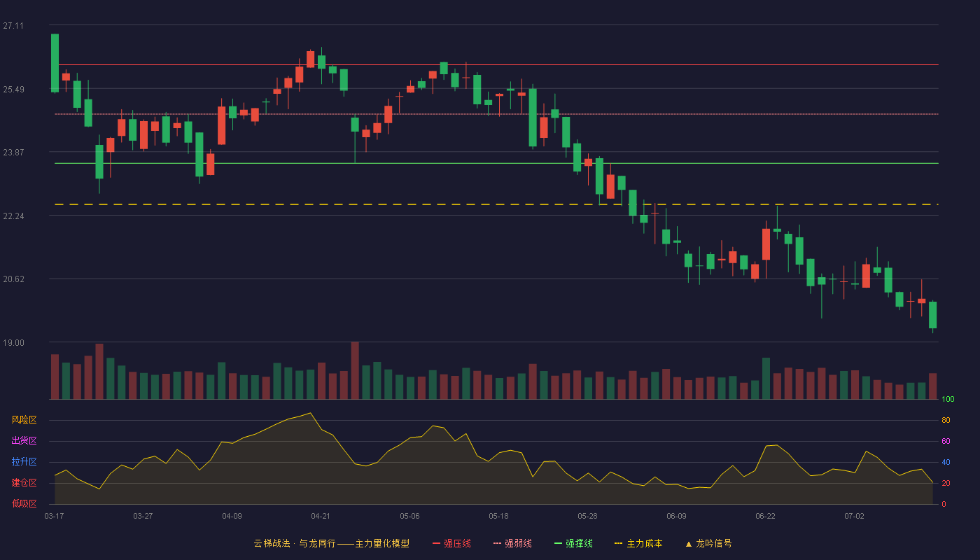Toggle the 强弱线 legend entry
Screen dimensions: 980x560
(x=512, y=543)
